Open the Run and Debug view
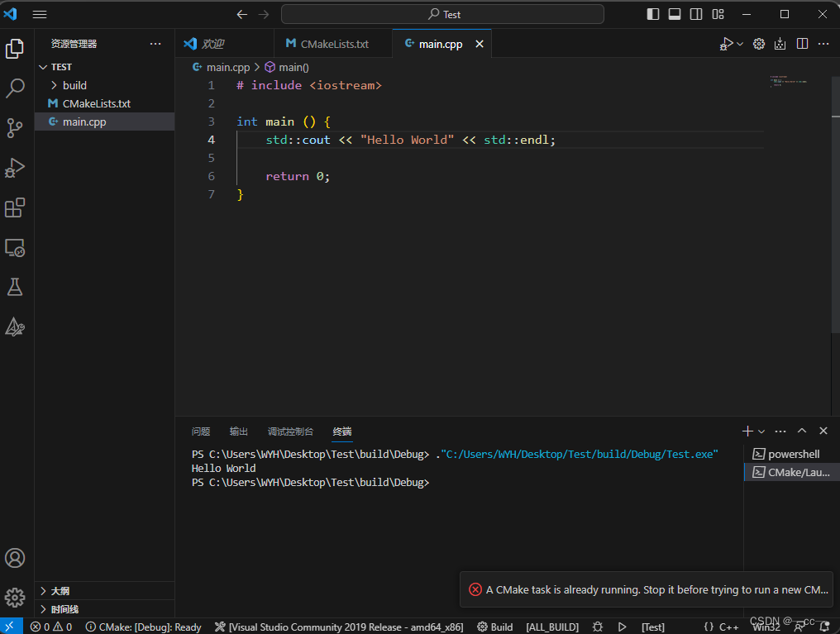 [x=15, y=168]
